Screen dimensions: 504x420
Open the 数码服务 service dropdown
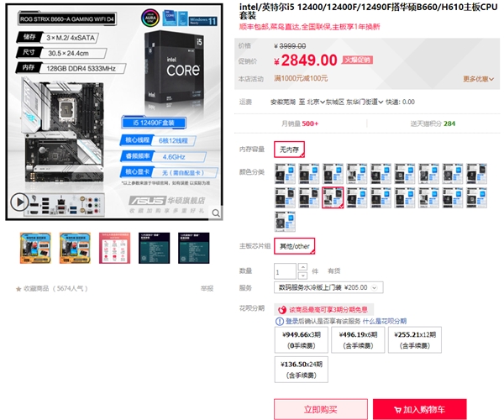point(328,287)
